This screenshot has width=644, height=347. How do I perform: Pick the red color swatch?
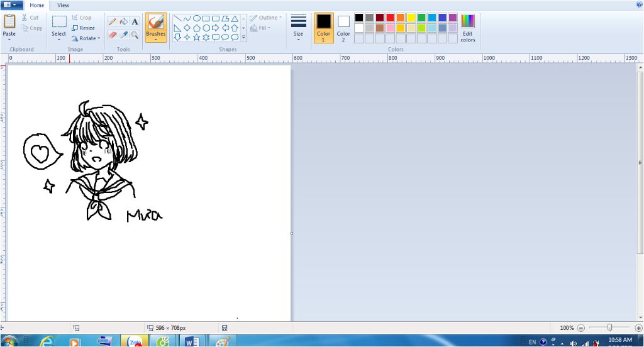click(390, 18)
